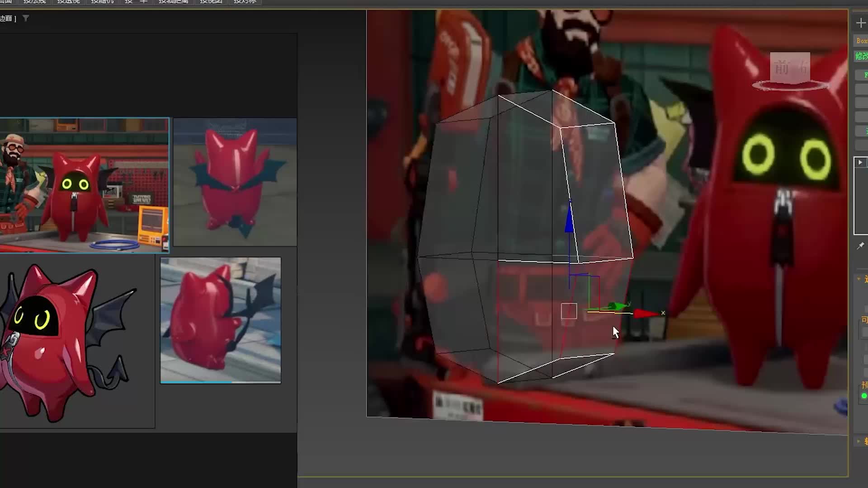Click the ViewCube 右 face

click(x=802, y=68)
